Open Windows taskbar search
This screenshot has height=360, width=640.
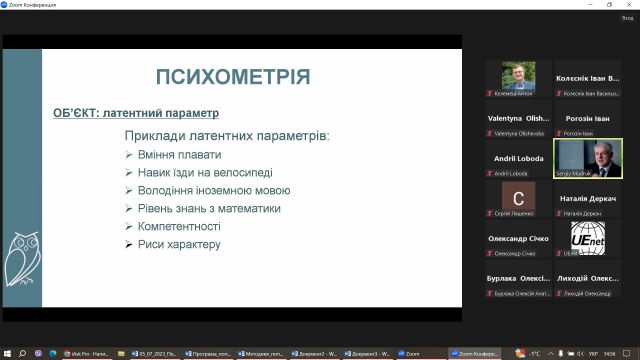pyautogui.click(x=22, y=353)
